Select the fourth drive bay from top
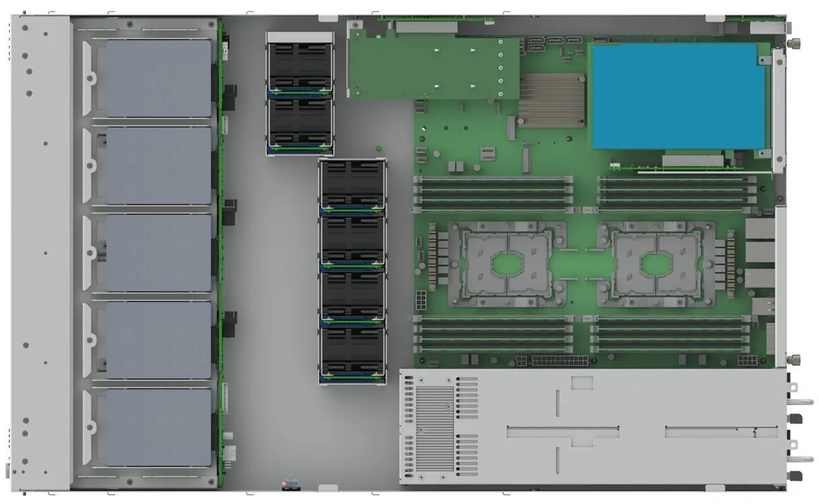The image size is (819, 504). coord(158,340)
